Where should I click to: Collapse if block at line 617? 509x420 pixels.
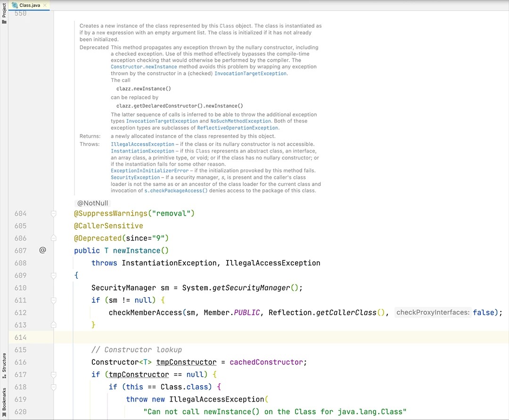coord(54,374)
